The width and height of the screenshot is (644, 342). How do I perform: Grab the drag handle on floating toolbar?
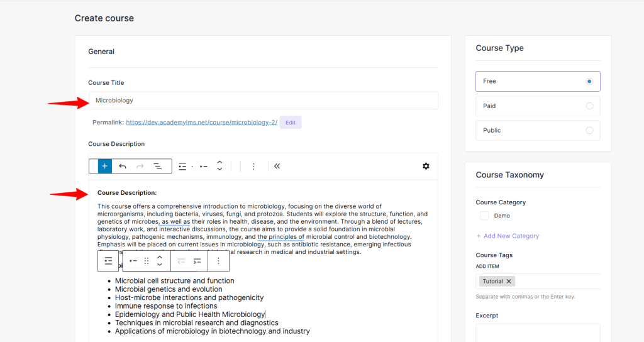pyautogui.click(x=147, y=261)
